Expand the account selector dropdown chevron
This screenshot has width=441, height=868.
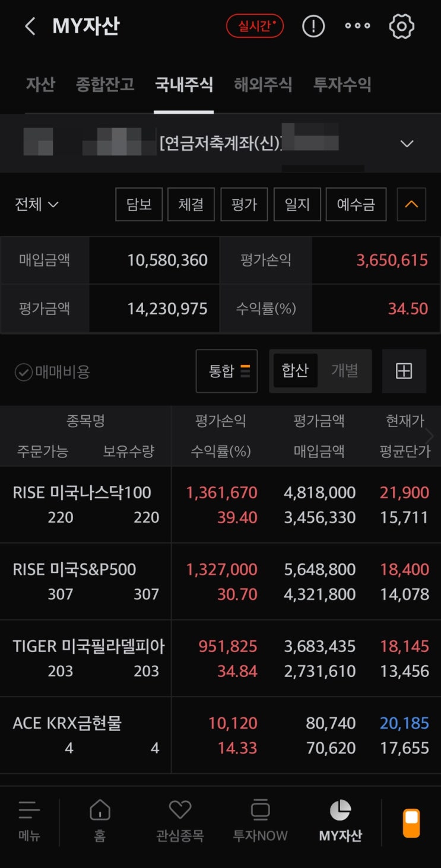[407, 144]
